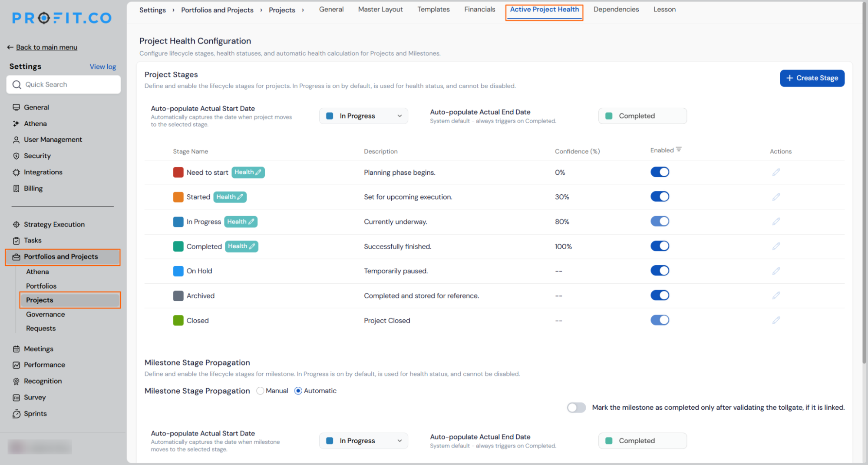
Task: Turn off the Archived stage toggle
Action: click(x=660, y=296)
